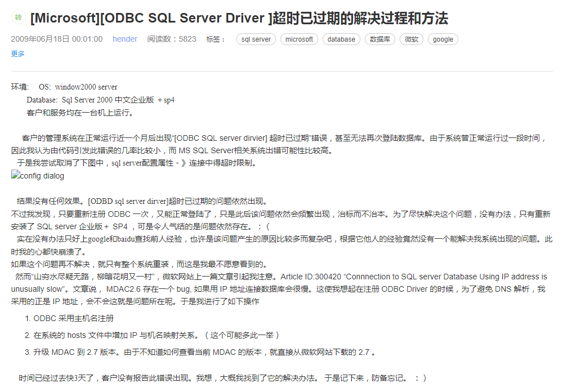Image resolution: width=563 pixels, height=392 pixels.
Task: Open the google tag
Action: click(443, 39)
